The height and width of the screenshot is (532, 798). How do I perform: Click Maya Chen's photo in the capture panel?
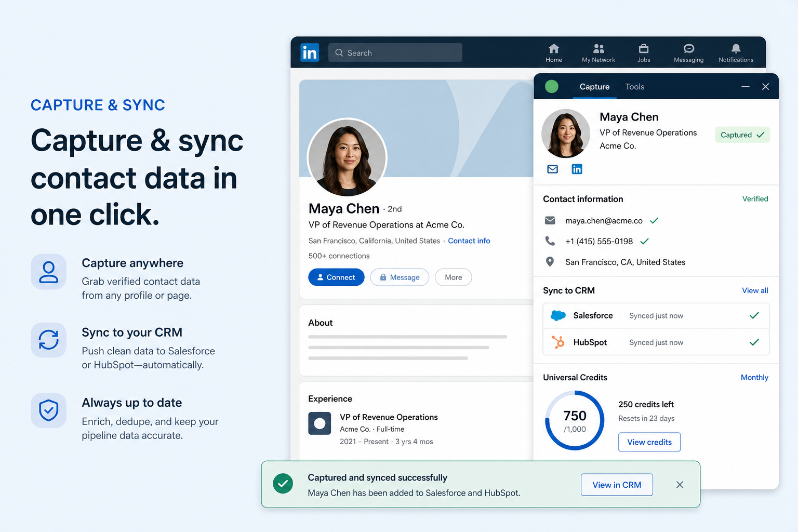coord(566,134)
